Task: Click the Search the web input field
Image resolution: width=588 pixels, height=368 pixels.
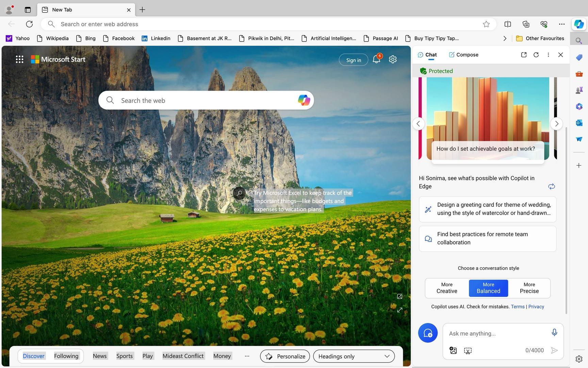Action: coord(204,101)
